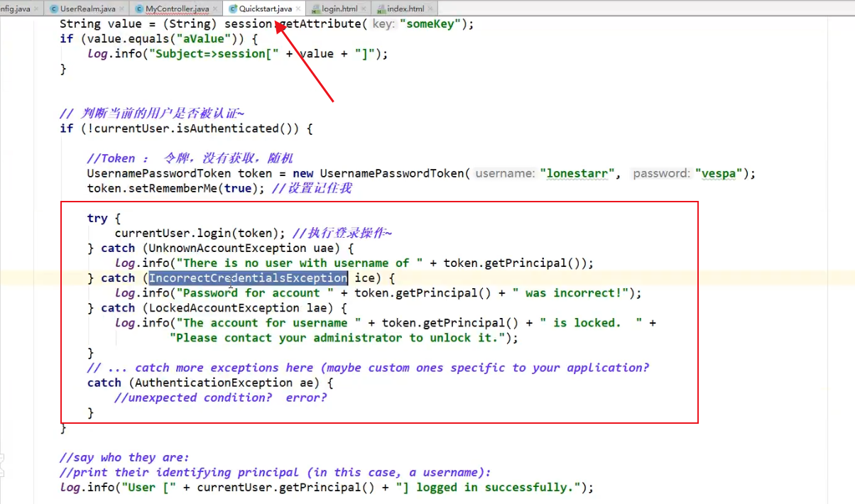Open the index.html tab

(405, 9)
